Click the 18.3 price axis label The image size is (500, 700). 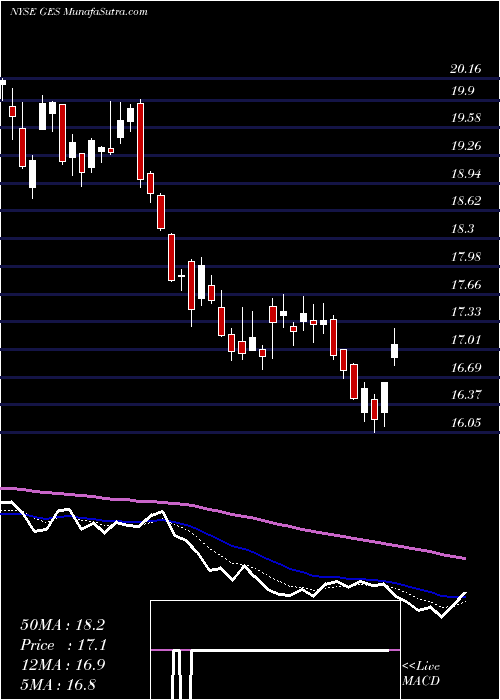tap(463, 229)
